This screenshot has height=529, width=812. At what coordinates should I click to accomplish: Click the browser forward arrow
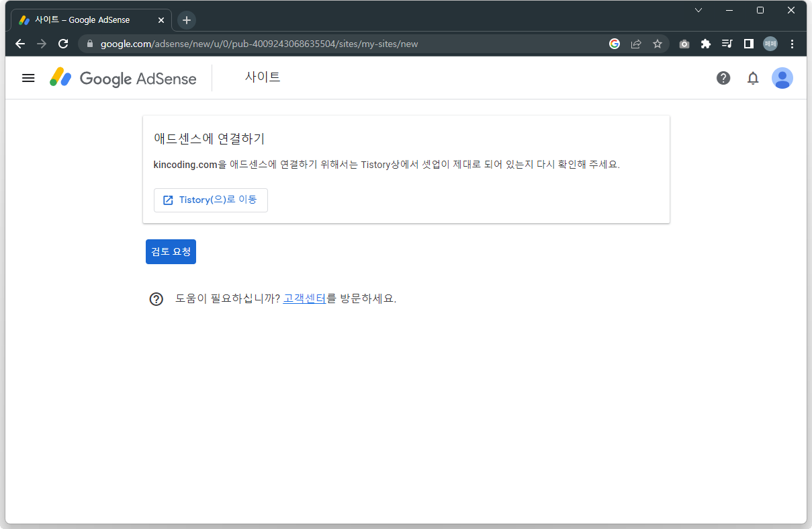pyautogui.click(x=42, y=44)
